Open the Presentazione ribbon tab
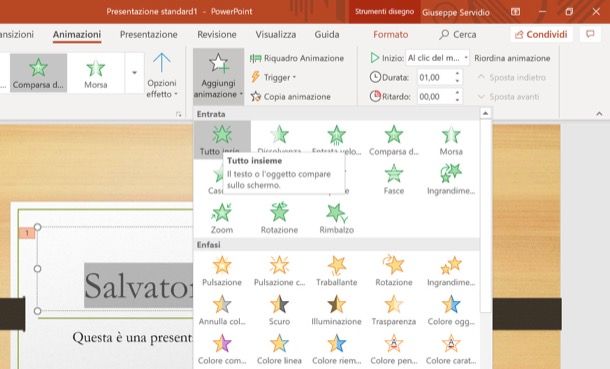610x369 pixels. [149, 34]
